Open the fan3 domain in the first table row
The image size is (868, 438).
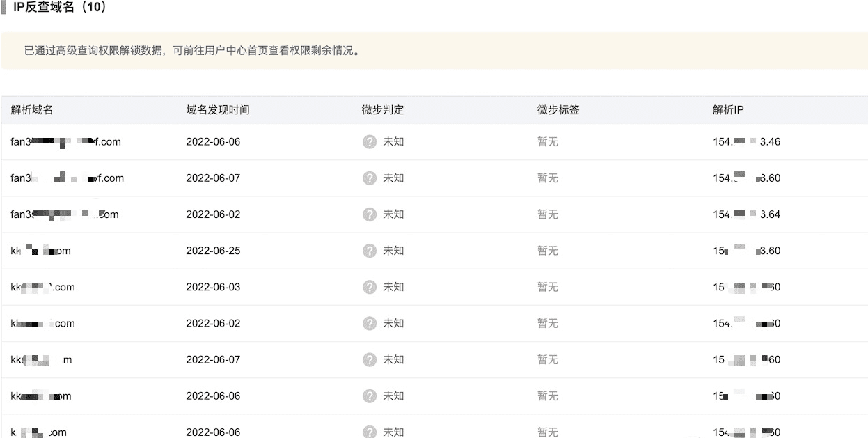(65, 142)
